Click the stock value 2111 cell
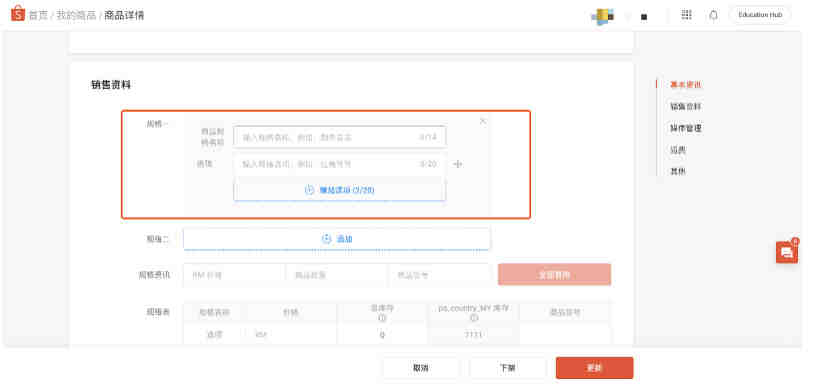This screenshot has width=813, height=386. tap(473, 335)
